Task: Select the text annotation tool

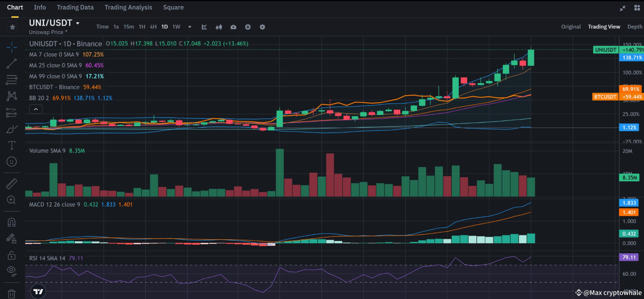Action: click(x=12, y=145)
